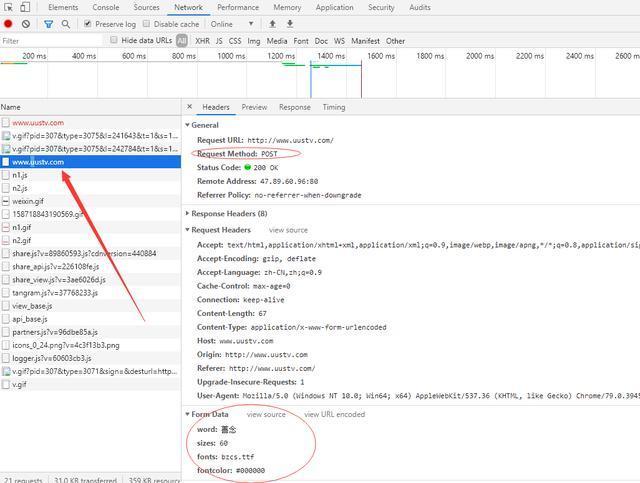Image resolution: width=640 pixels, height=483 pixels.
Task: Filter requests by XHR
Action: (202, 41)
